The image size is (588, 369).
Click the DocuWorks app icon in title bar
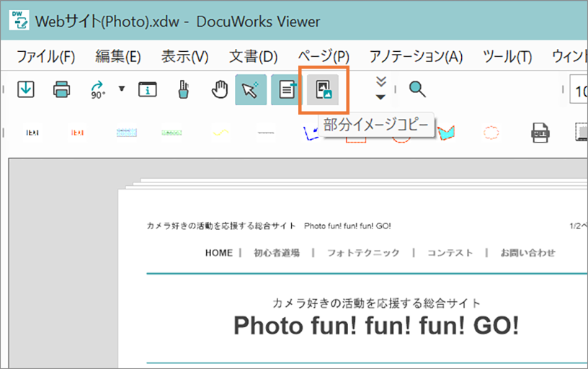click(19, 20)
